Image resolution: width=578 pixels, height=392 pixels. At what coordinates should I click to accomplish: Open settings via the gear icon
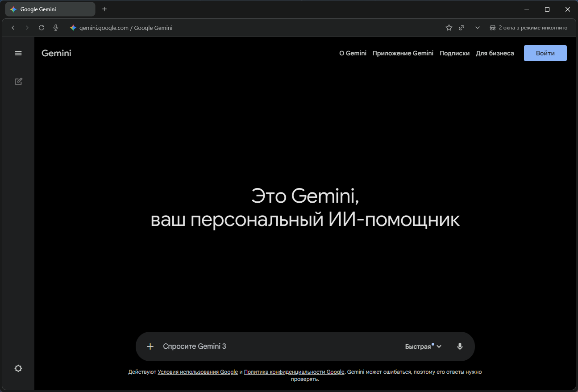coord(18,368)
